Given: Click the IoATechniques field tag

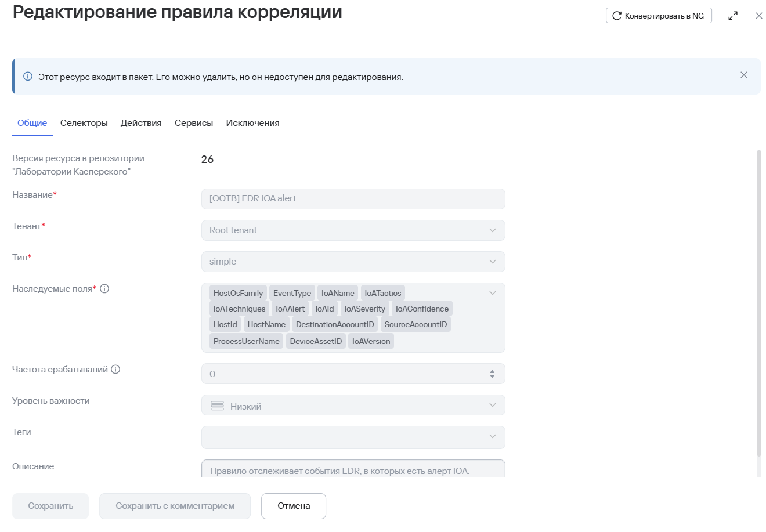Looking at the screenshot, I should click(x=239, y=309).
